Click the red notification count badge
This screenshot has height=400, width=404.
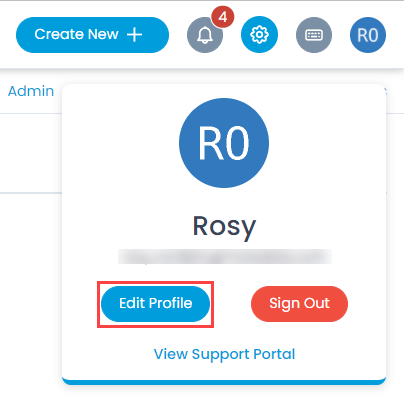coord(223,17)
